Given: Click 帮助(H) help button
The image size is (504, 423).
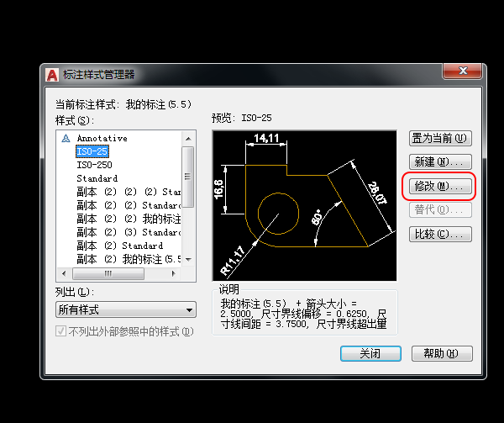Looking at the screenshot, I should point(442,353).
